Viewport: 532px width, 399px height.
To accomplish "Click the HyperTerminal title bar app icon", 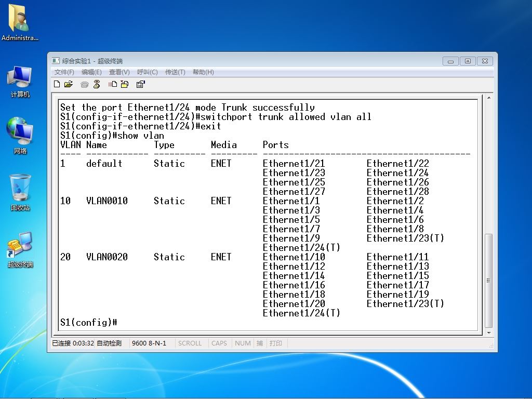I will (x=56, y=61).
